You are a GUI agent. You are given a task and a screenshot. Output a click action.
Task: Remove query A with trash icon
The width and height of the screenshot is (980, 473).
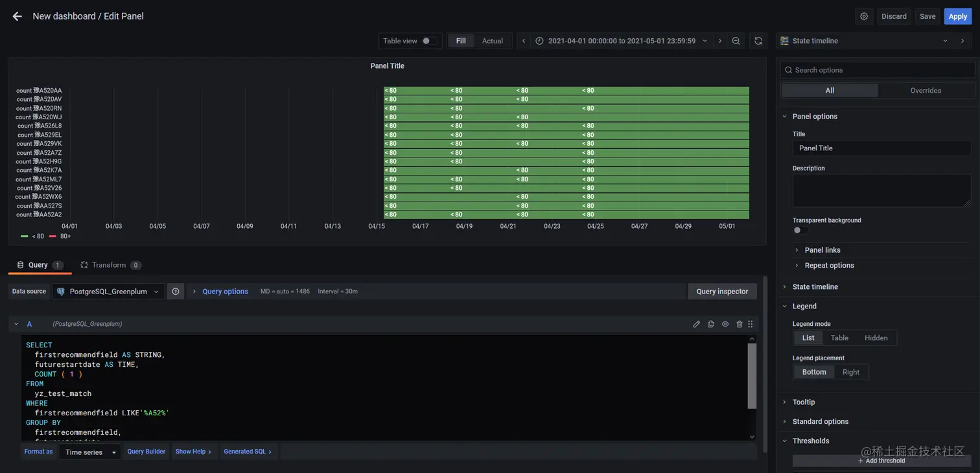coord(740,324)
